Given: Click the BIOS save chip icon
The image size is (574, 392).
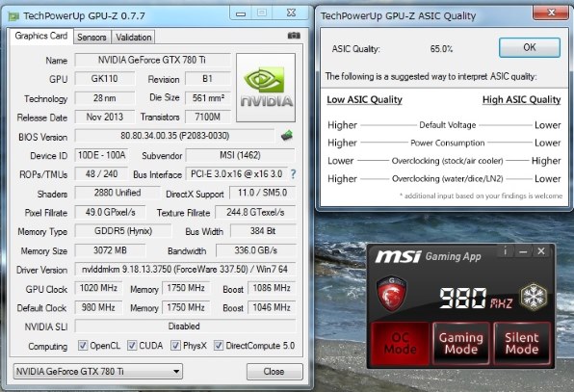Looking at the screenshot, I should click(287, 136).
